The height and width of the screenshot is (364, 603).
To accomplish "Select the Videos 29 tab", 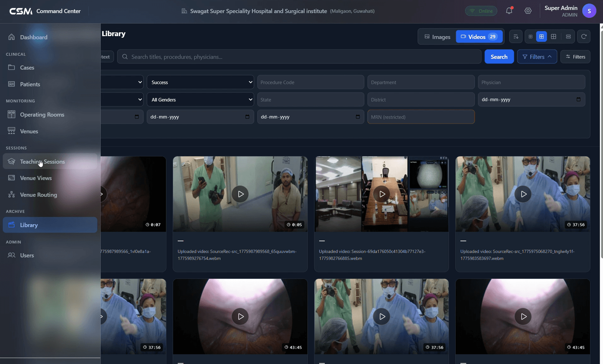I will tap(479, 37).
